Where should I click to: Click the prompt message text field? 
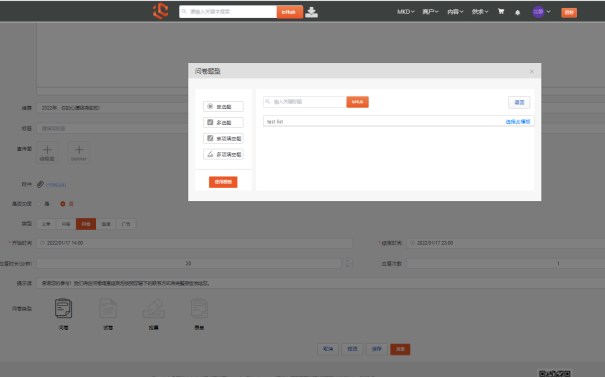(321, 283)
